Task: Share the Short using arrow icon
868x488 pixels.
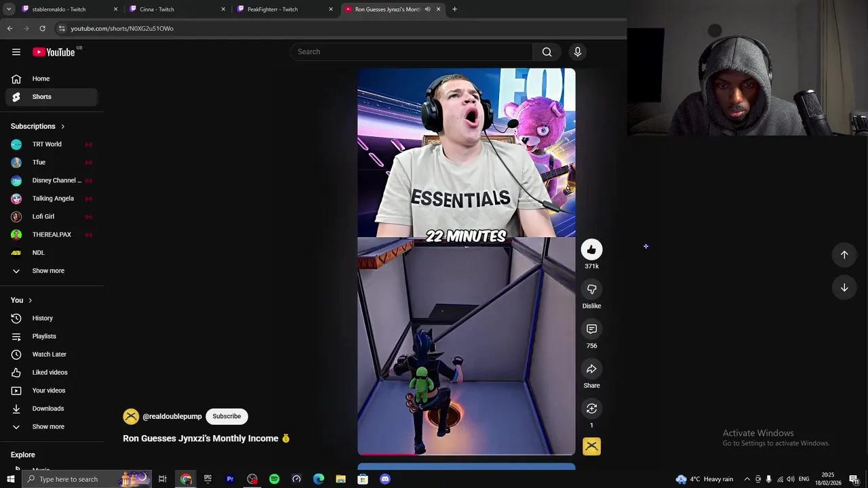Action: point(591,369)
